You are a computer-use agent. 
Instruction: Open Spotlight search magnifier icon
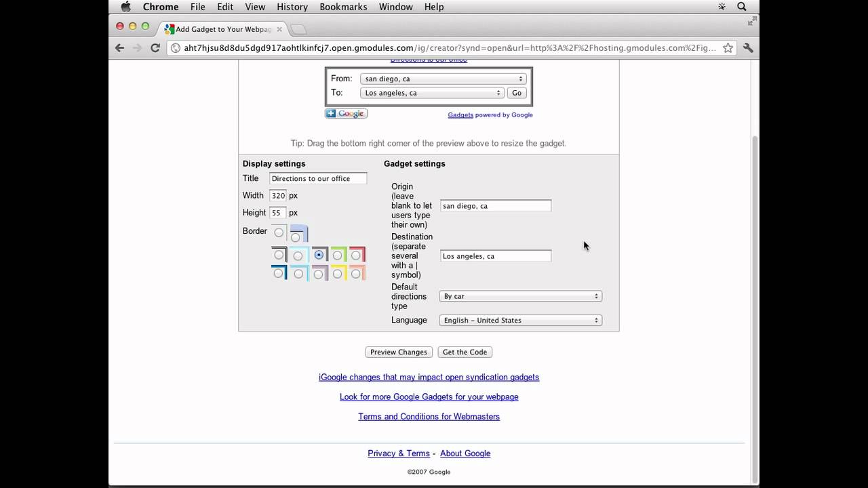pos(742,7)
